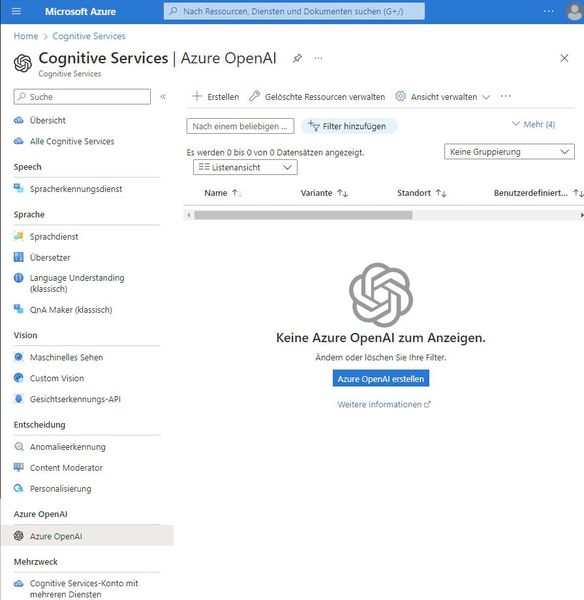This screenshot has height=600, width=584.
Task: Select Azure OpenAI in sidebar
Action: tap(87, 536)
